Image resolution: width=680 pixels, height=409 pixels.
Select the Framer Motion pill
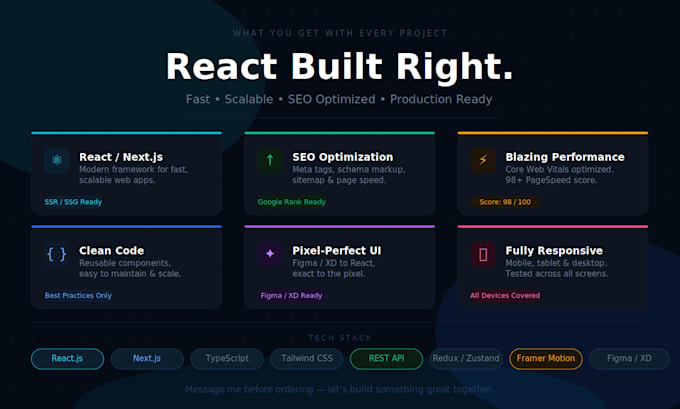click(546, 359)
